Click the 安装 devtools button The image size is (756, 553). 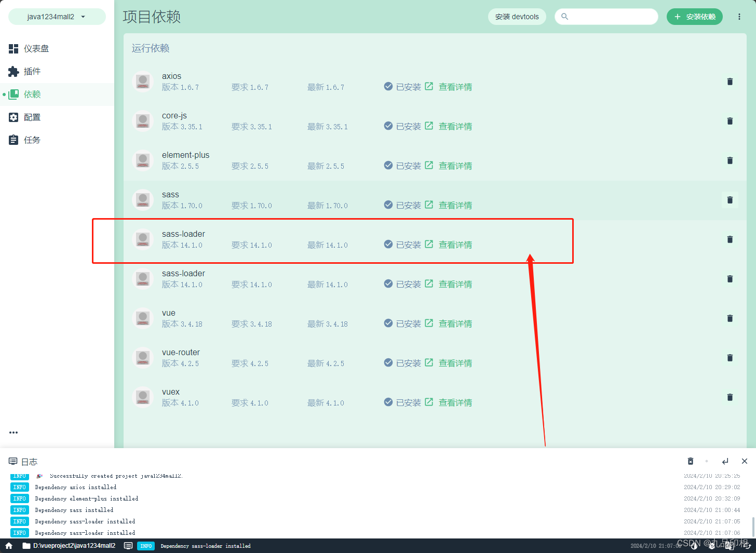point(517,17)
